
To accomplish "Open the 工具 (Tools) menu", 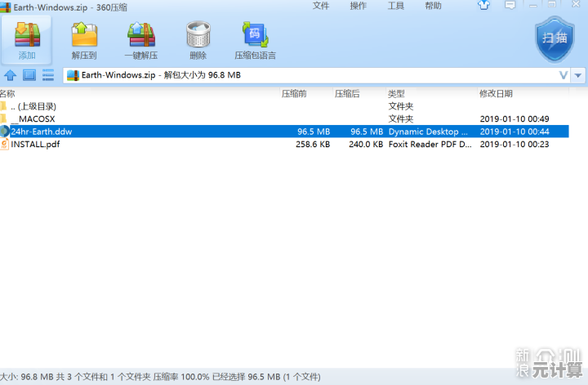I will pos(395,6).
